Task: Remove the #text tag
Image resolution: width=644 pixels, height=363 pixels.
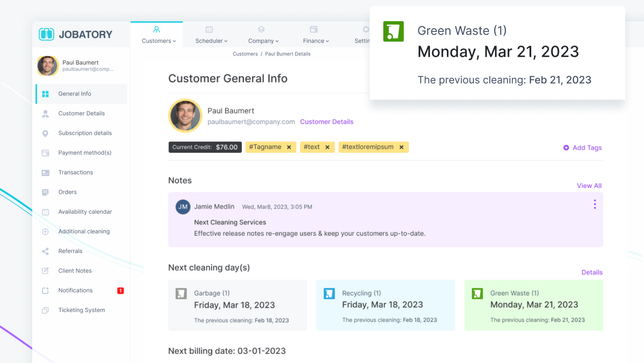Action: click(x=327, y=147)
